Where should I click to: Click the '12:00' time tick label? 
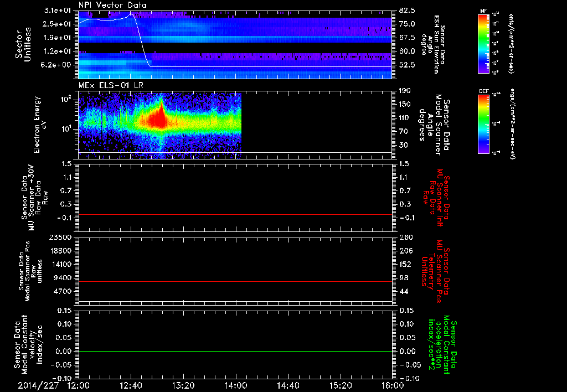79,385
